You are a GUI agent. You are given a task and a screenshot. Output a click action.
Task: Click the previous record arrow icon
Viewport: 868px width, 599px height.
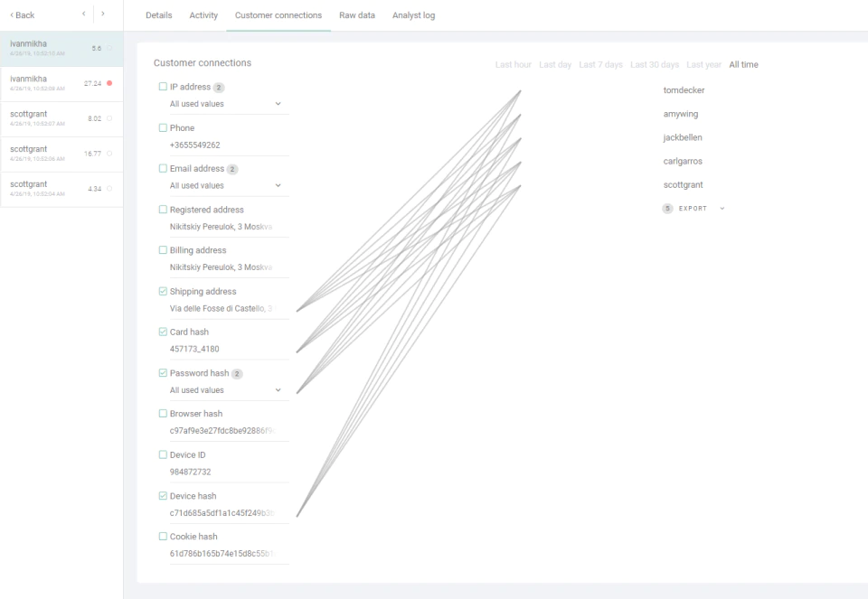point(83,14)
